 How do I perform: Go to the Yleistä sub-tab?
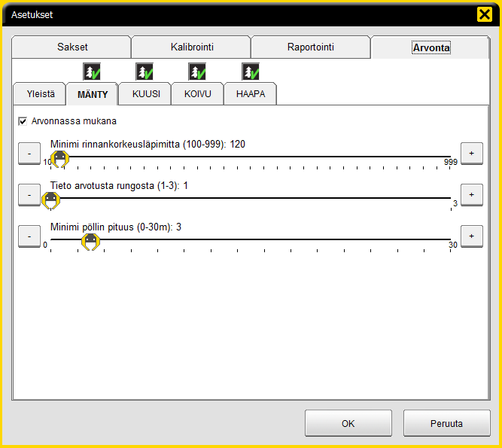(x=40, y=94)
